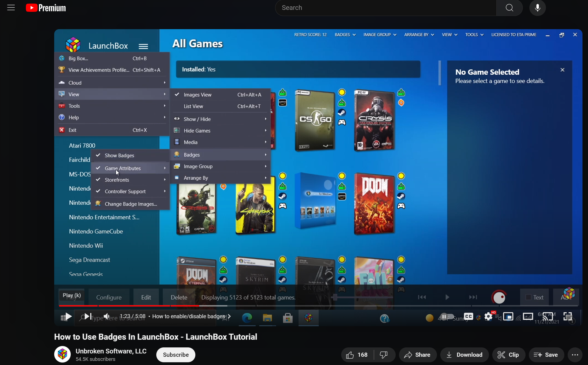Select the CS:GO game cover
588x365 pixels.
pos(315,120)
